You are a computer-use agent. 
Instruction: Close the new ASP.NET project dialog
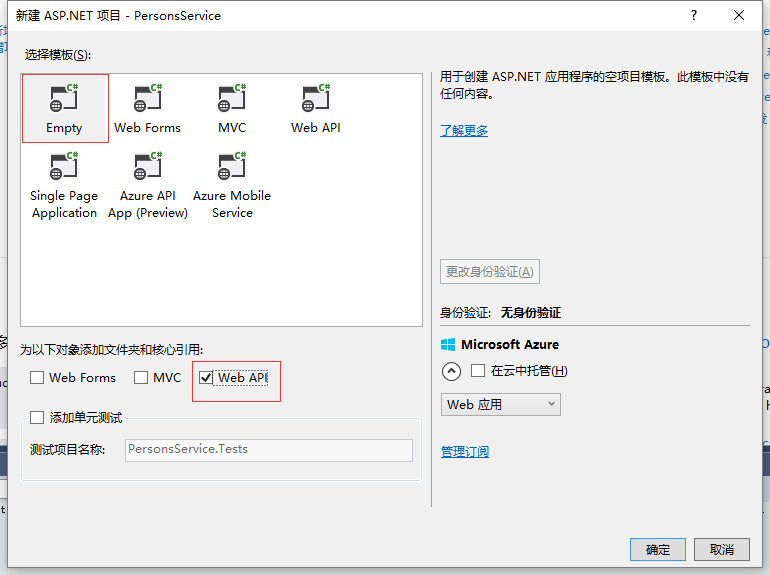739,15
